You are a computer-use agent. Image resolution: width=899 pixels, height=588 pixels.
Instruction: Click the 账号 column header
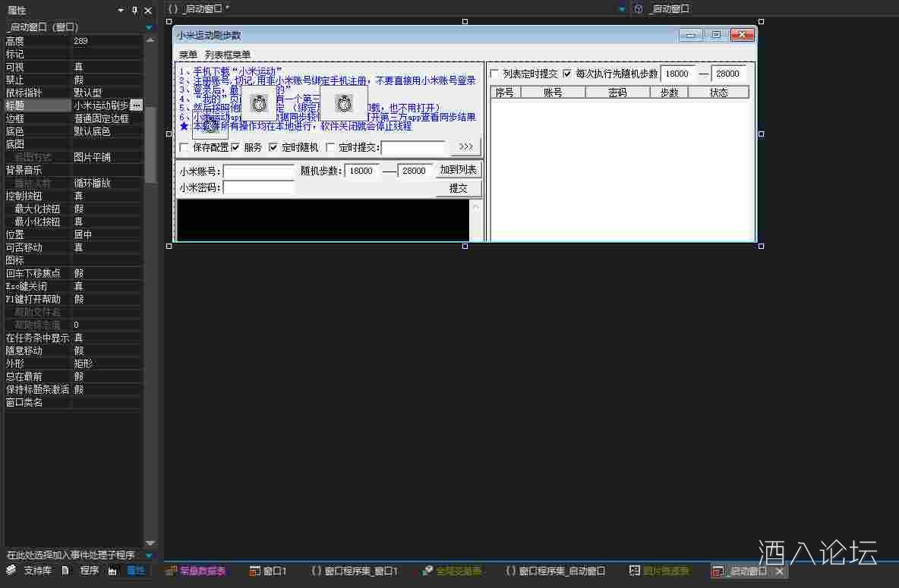click(553, 93)
